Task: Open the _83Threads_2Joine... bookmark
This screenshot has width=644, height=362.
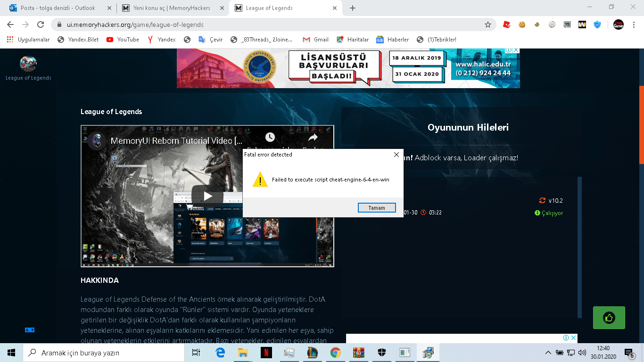Action: coord(262,40)
